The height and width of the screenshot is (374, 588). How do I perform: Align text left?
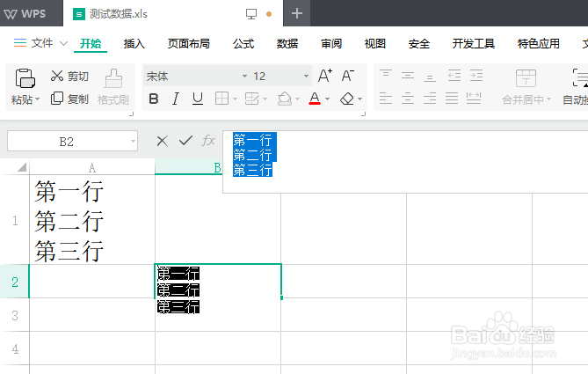click(386, 99)
